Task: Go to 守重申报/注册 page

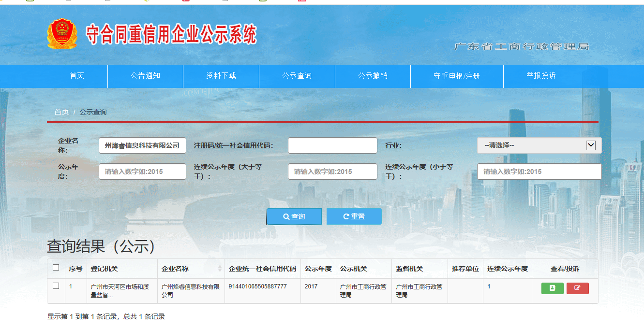Action: 457,76
